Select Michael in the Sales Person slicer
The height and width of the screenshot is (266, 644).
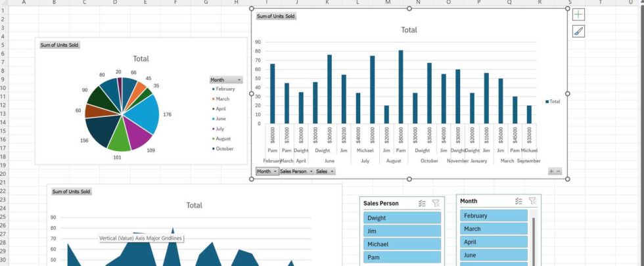tap(402, 244)
